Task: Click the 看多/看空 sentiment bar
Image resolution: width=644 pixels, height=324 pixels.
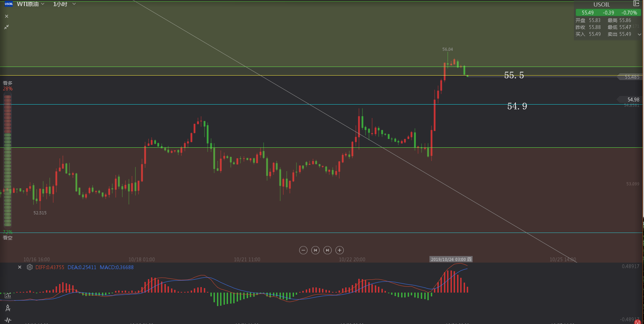Action: [7, 160]
